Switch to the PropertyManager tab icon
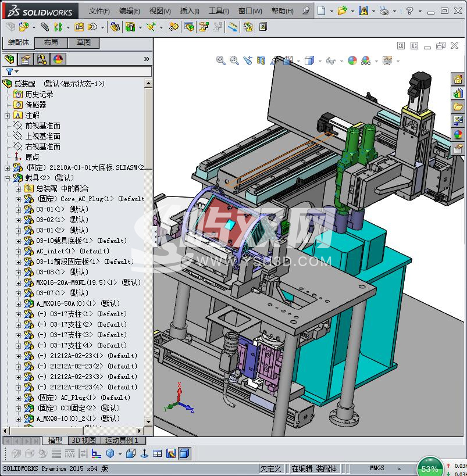This screenshot has width=467, height=476. pyautogui.click(x=26, y=59)
